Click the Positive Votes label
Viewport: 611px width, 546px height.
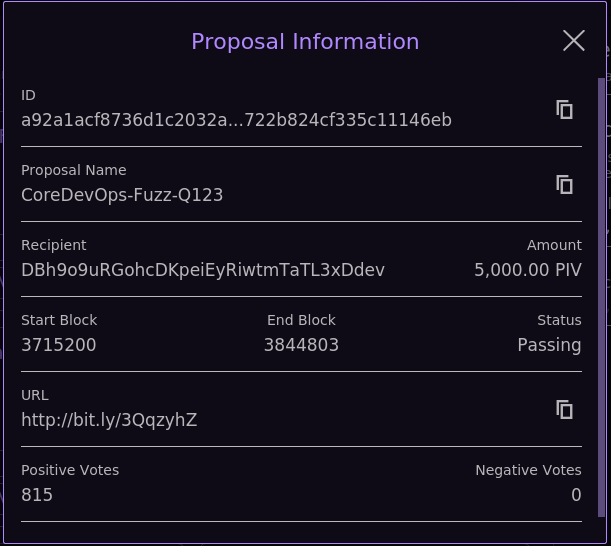click(70, 470)
